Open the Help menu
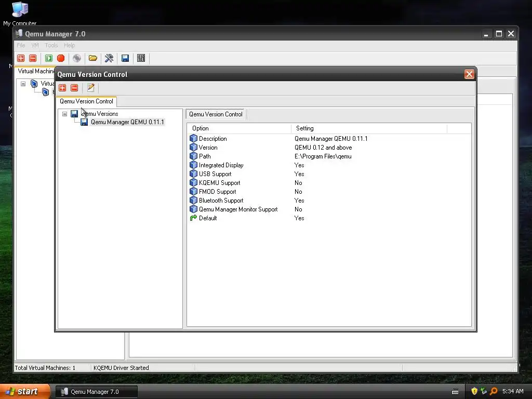 pyautogui.click(x=69, y=45)
